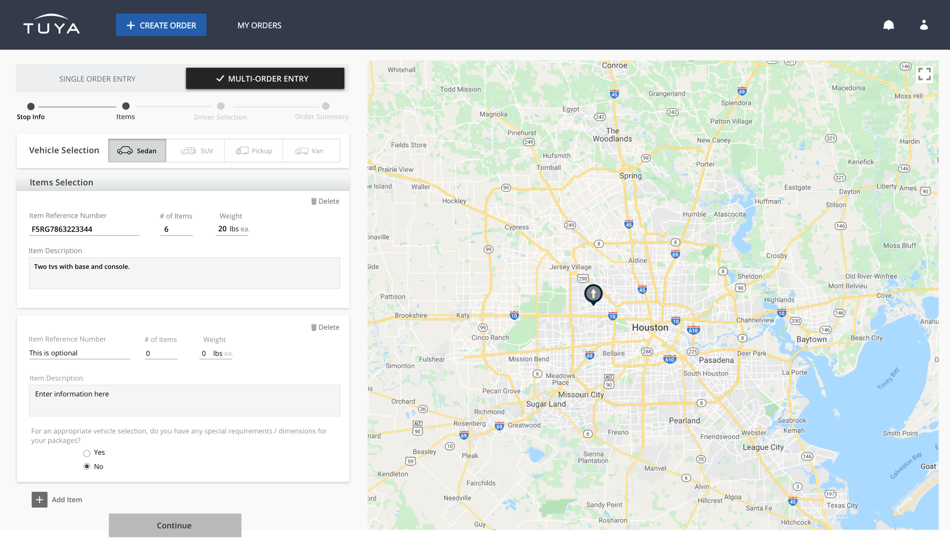950x560 pixels.
Task: Click the Deer Park label on map
Action: [751, 353]
